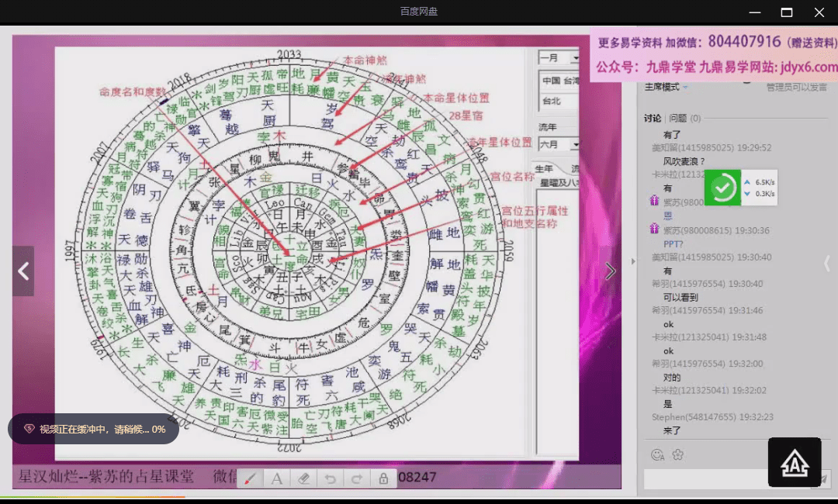This screenshot has height=504, width=838.
Task: Switch to the 讨论 tab
Action: (653, 118)
